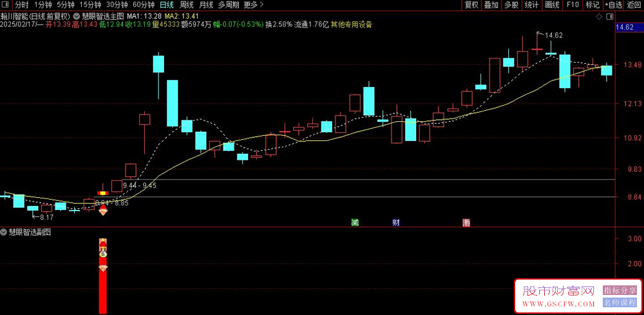
Task: Click the money bag icon in sub-chart
Action: pyautogui.click(x=102, y=254)
